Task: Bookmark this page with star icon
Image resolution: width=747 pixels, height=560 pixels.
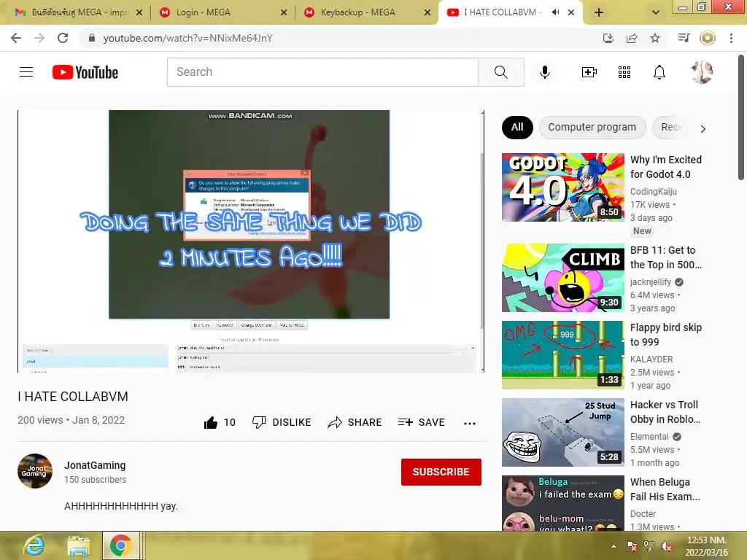Action: [655, 38]
